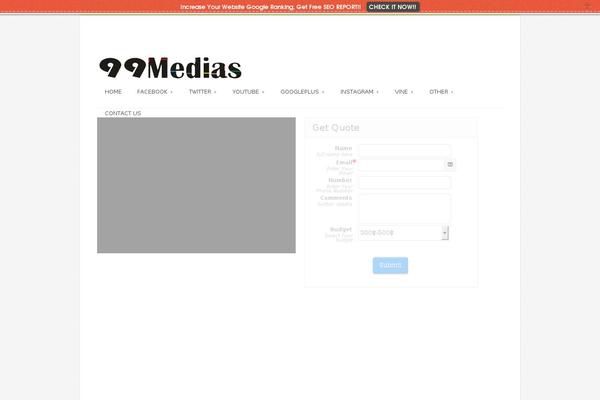Image resolution: width=600 pixels, height=400 pixels.
Task: Open the Budget dropdown
Action: coord(404,233)
